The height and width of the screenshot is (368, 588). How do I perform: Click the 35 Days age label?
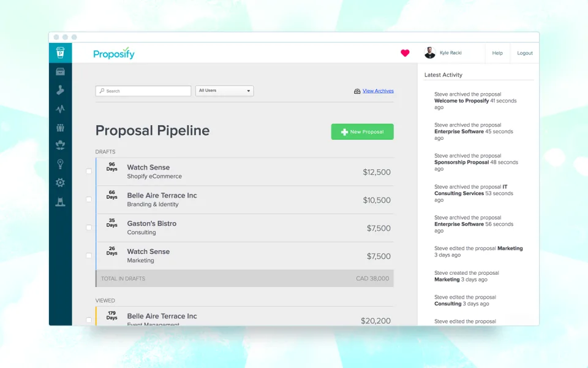coord(111,223)
